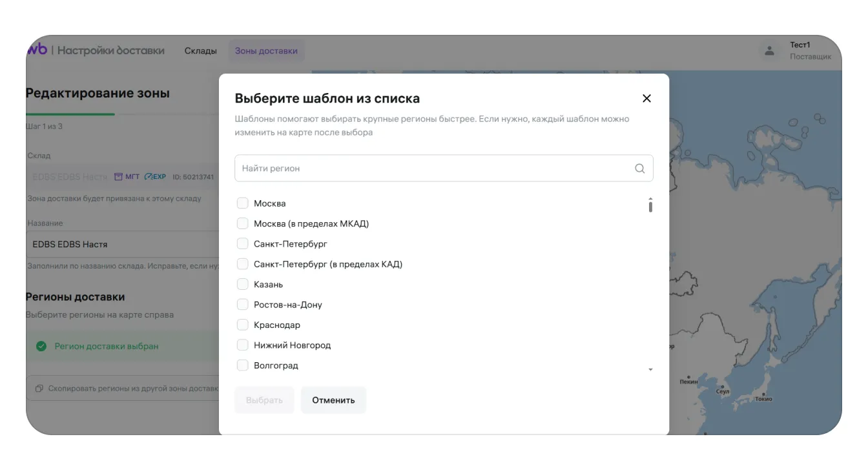Tick the Ростов-на-Дону checkbox
This screenshot has width=868, height=470.
(x=243, y=305)
